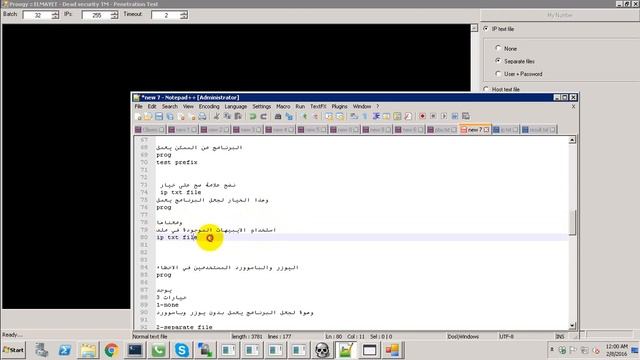Image resolution: width=640 pixels, height=360 pixels.
Task: Open Windows PowerShell from the taskbar
Action: tap(64, 350)
